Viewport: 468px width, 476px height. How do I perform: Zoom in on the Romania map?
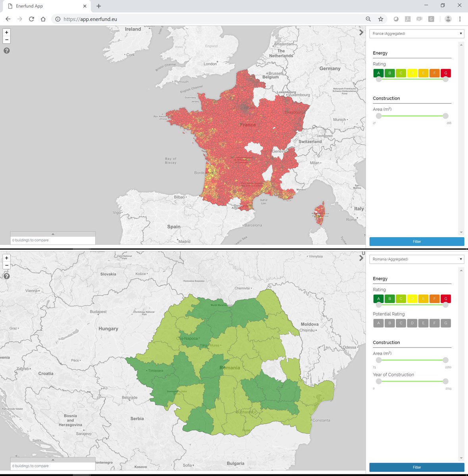click(x=6, y=258)
